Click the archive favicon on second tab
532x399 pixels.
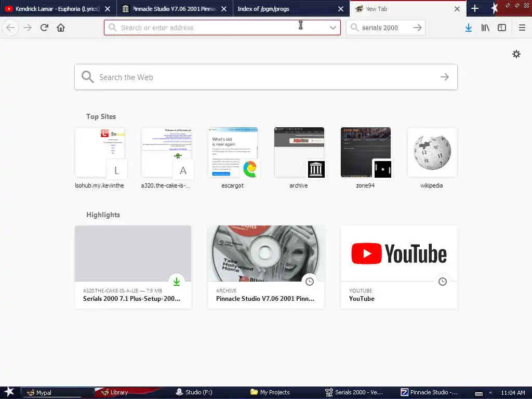126,9
